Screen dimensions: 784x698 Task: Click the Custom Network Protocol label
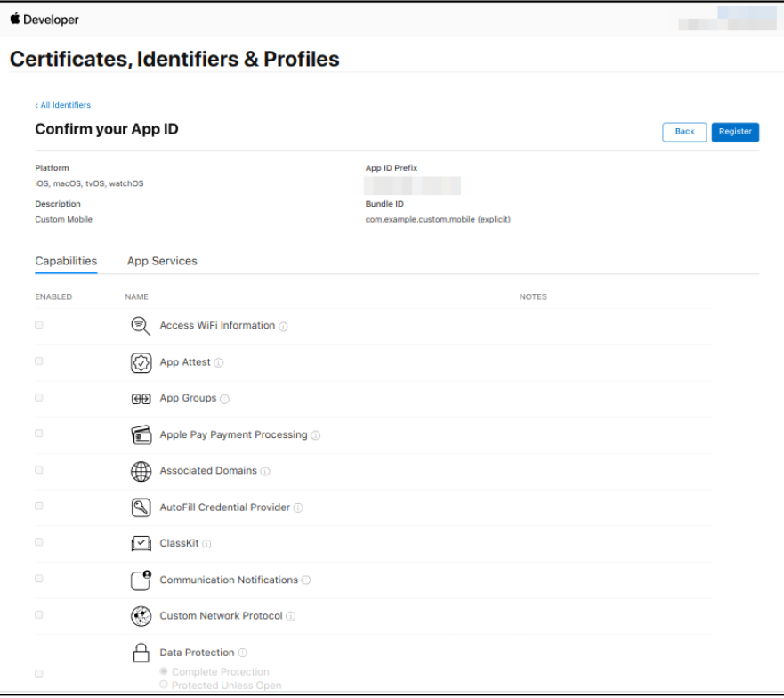221,616
